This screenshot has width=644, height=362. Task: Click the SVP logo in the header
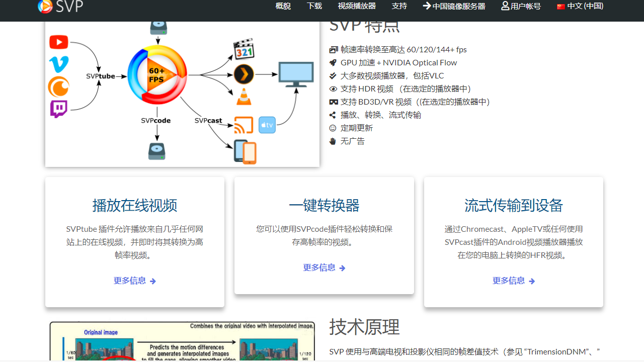click(59, 7)
